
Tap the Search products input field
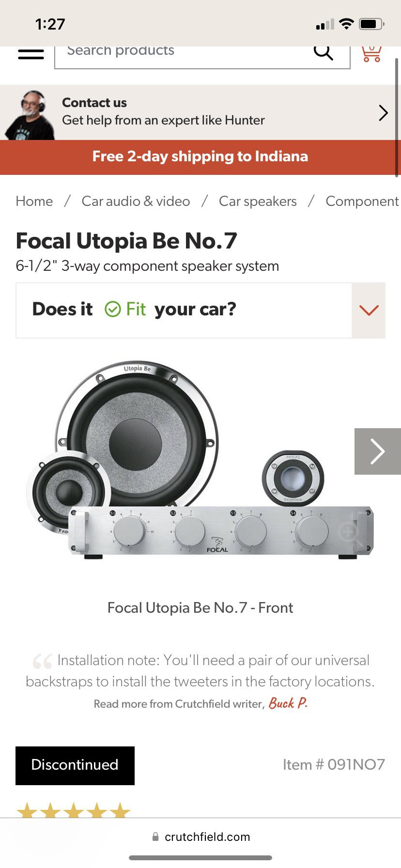click(170, 53)
